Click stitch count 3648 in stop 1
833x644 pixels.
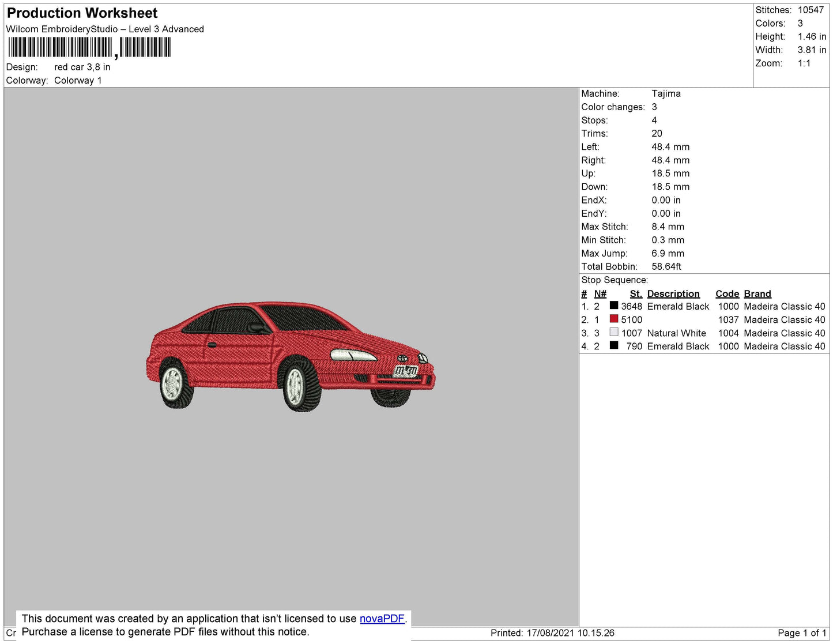[x=631, y=307]
